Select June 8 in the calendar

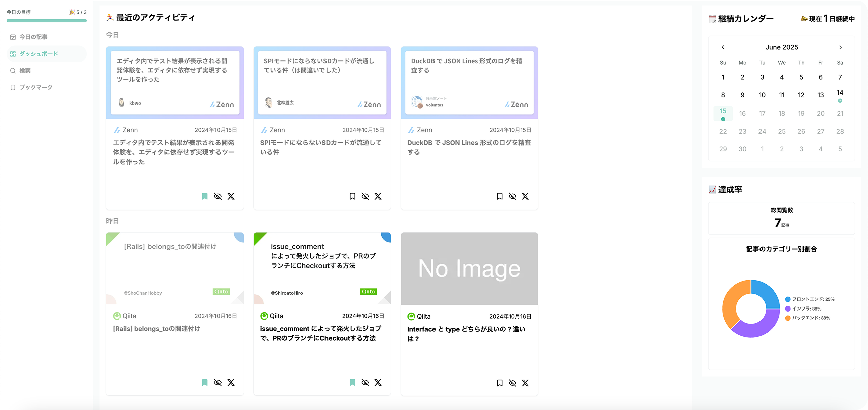point(723,95)
